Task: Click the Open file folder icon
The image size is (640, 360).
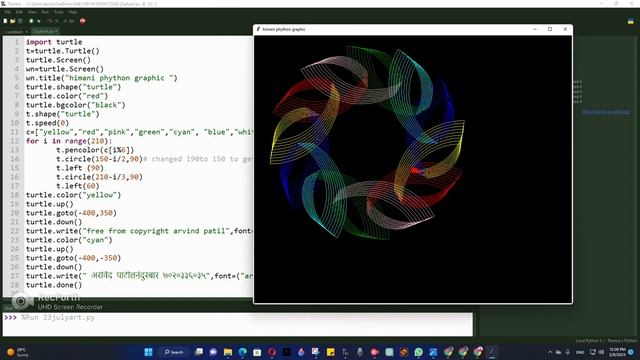Action: (13, 21)
